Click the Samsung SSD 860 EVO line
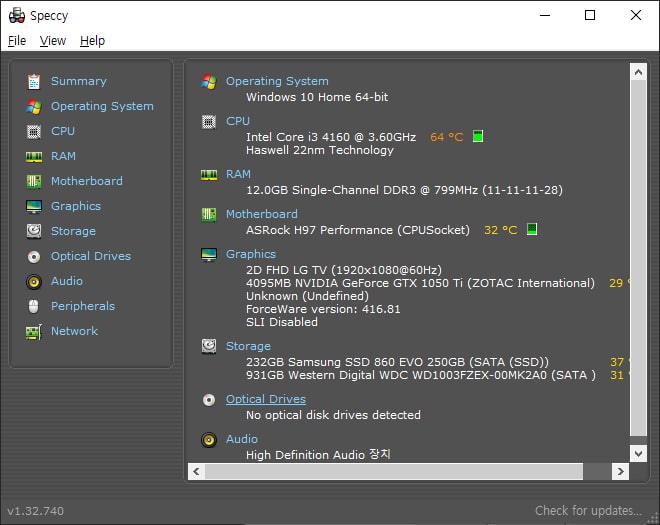This screenshot has height=525, width=660. [397, 362]
